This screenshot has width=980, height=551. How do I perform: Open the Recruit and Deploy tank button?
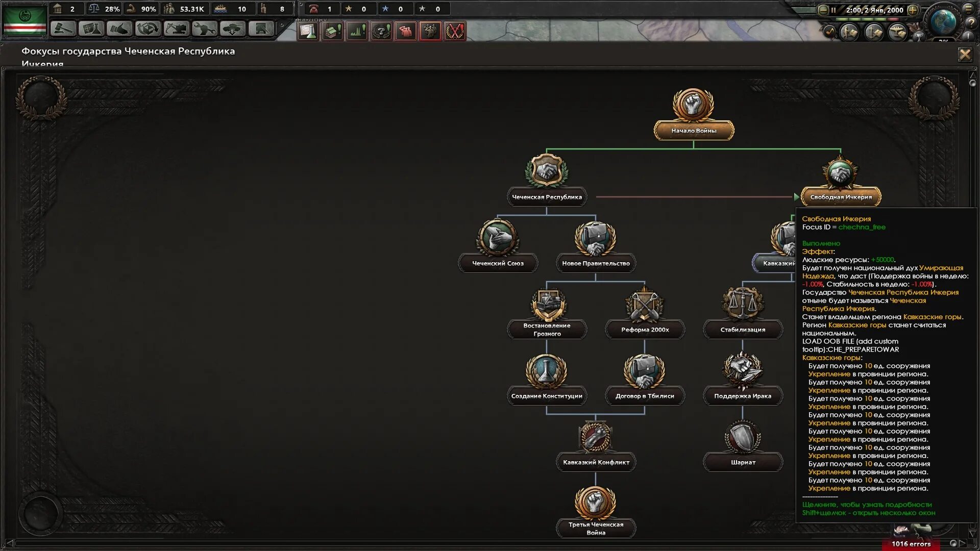tap(232, 29)
